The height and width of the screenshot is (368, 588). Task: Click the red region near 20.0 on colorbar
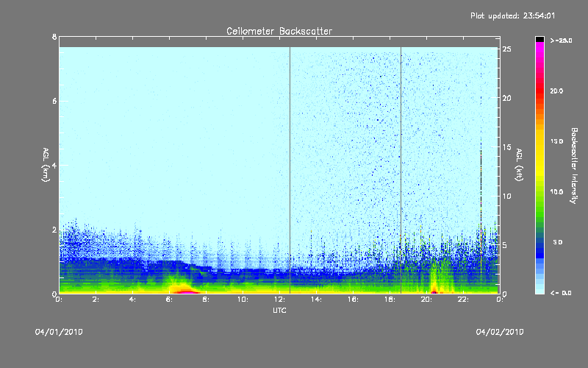[539, 91]
